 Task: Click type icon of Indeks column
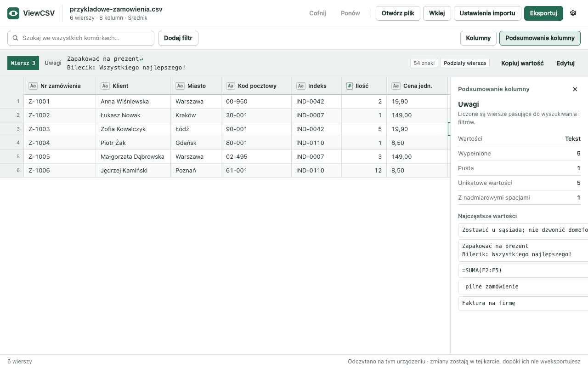coord(301,86)
